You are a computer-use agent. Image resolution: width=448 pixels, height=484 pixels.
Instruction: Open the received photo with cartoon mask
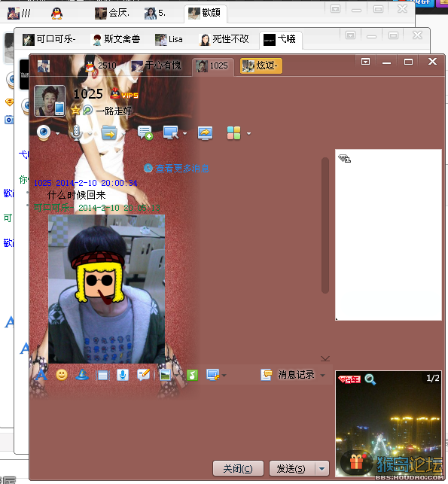click(x=106, y=289)
